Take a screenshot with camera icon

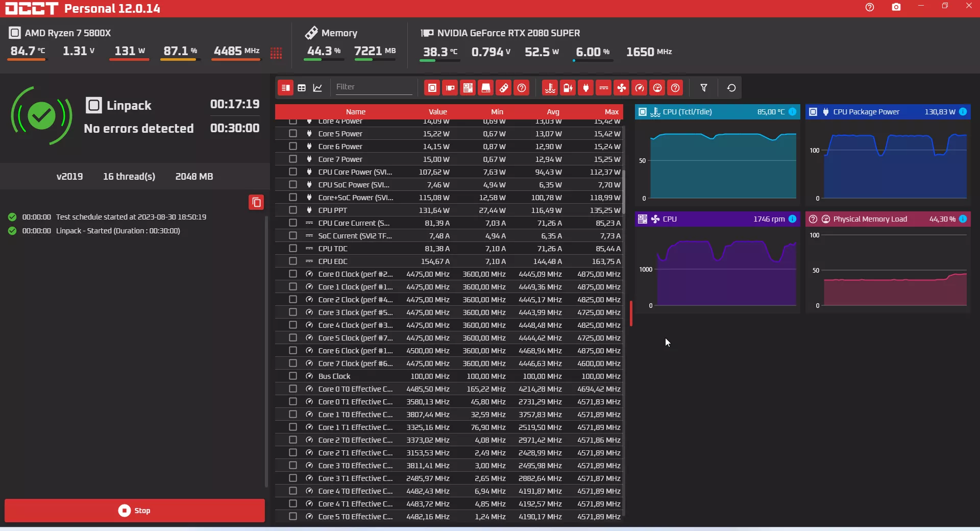coord(896,7)
